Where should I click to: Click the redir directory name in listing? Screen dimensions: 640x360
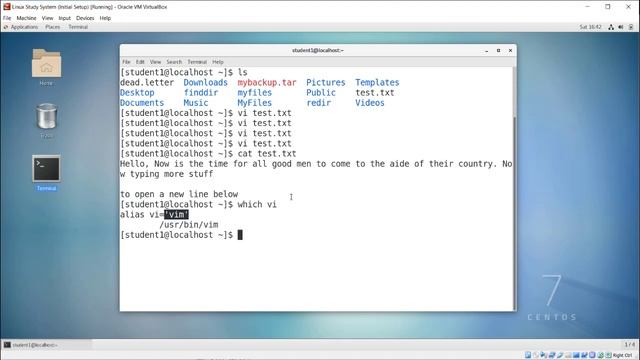click(318, 103)
